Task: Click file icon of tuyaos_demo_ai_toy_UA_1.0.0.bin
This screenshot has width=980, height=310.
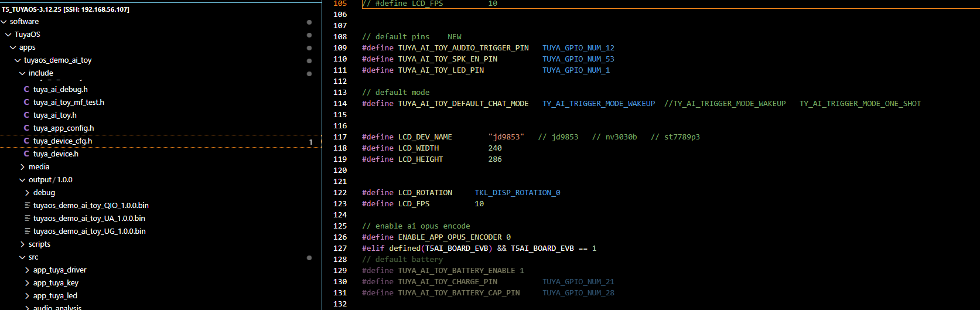Action: click(x=28, y=219)
